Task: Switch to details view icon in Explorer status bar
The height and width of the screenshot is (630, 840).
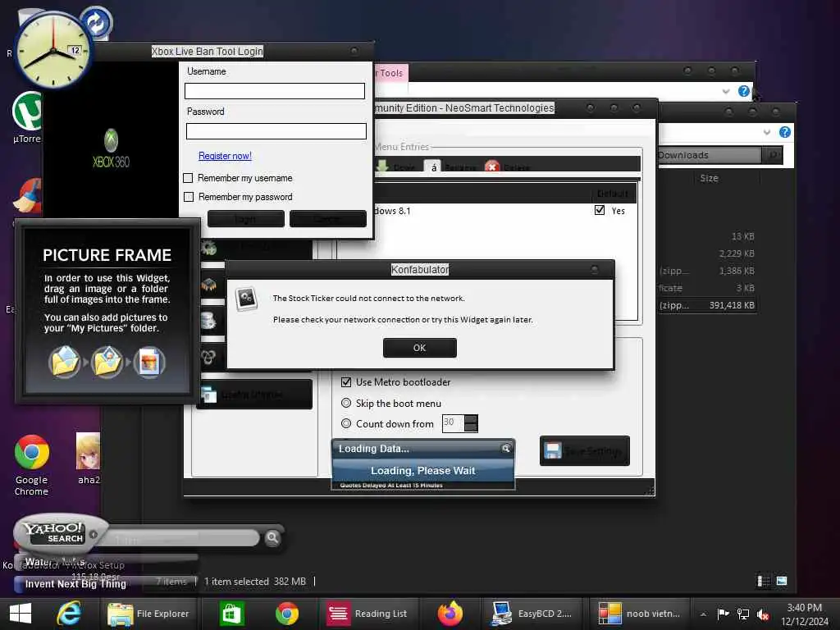Action: (764, 581)
